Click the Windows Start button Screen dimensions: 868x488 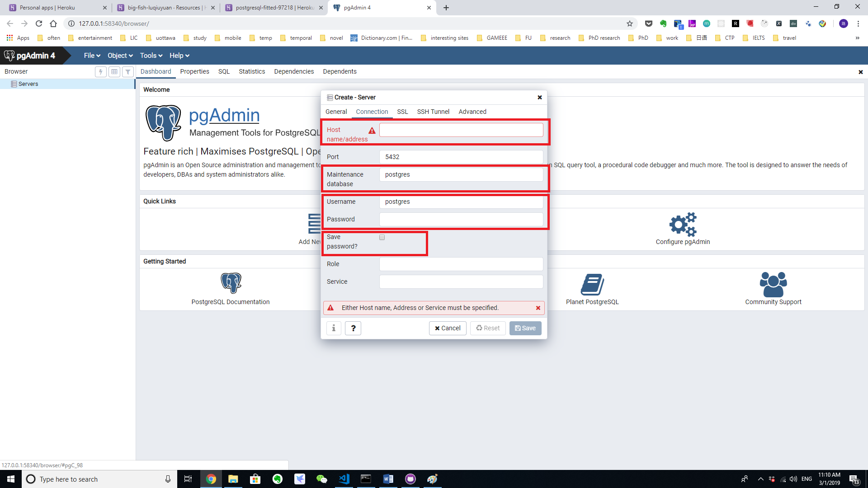[x=11, y=479]
